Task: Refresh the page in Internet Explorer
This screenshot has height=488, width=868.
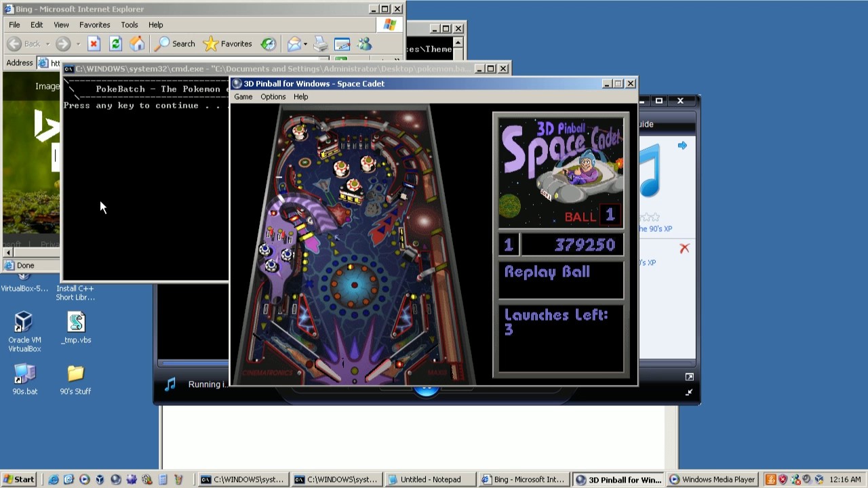Action: 115,43
